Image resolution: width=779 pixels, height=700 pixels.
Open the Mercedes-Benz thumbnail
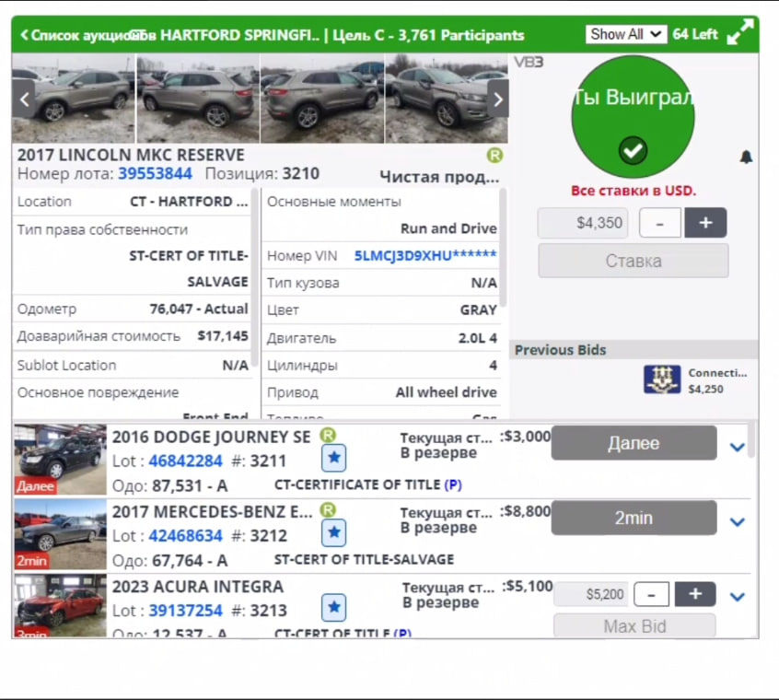60,534
